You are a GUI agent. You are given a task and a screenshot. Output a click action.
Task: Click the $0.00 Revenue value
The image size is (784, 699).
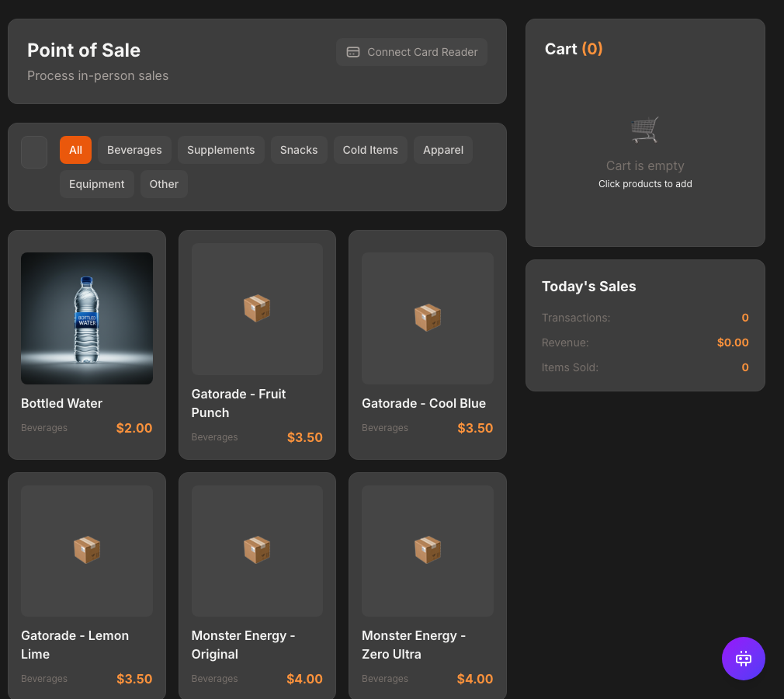point(733,343)
